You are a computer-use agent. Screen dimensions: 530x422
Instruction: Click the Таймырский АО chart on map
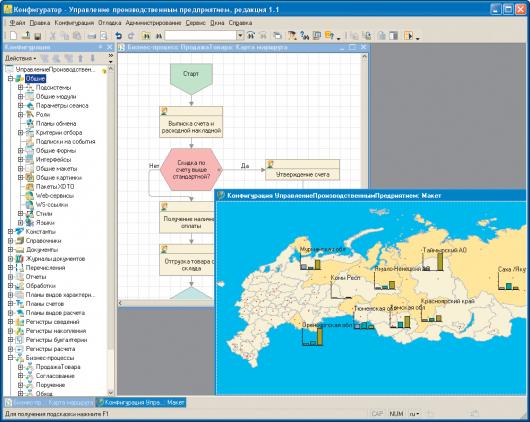click(x=433, y=262)
